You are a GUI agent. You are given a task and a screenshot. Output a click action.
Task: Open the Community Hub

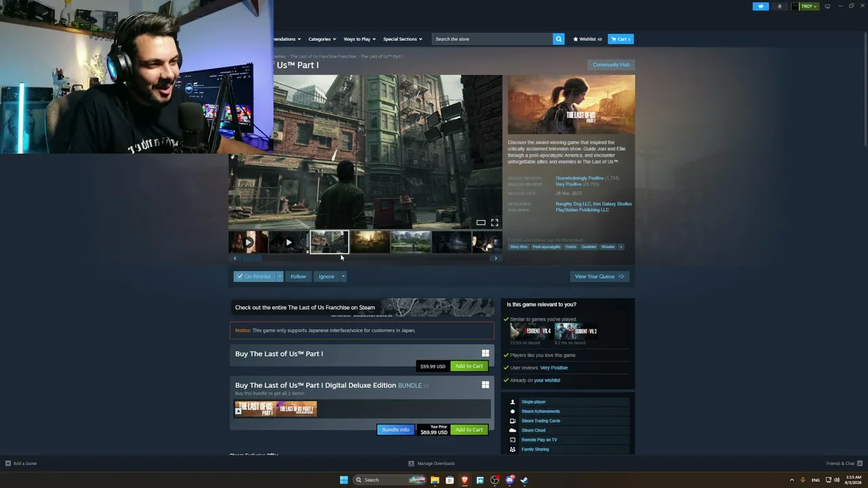611,65
